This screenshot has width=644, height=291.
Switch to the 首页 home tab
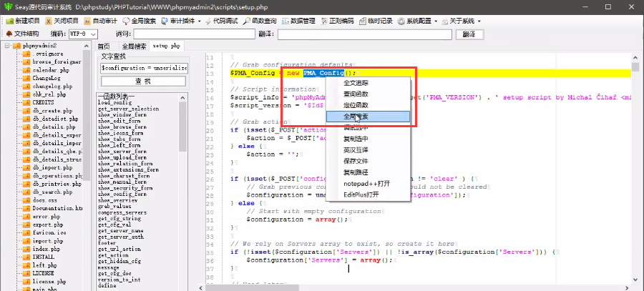tap(104, 46)
